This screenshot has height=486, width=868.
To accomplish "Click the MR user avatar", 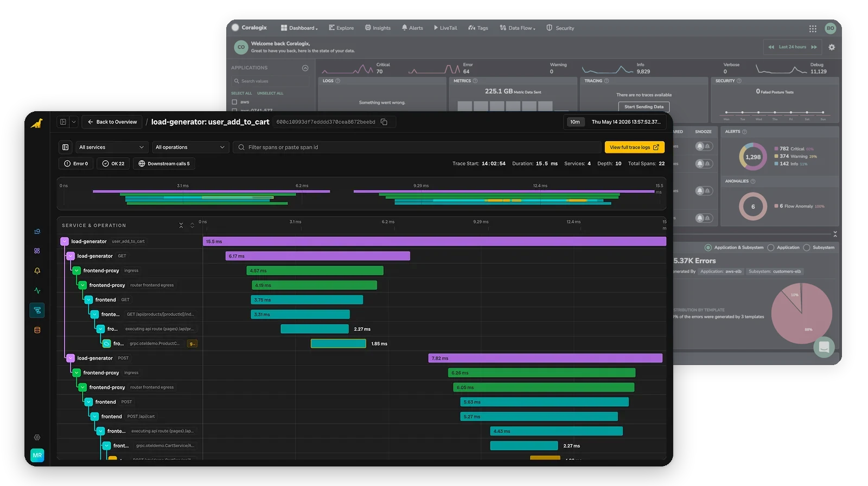I will pyautogui.click(x=37, y=455).
